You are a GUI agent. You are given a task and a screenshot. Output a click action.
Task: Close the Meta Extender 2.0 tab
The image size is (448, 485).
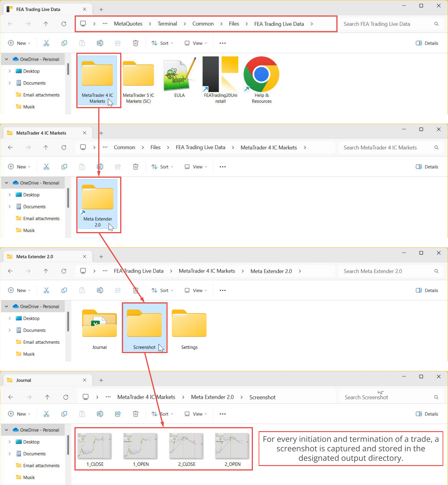(x=84, y=256)
